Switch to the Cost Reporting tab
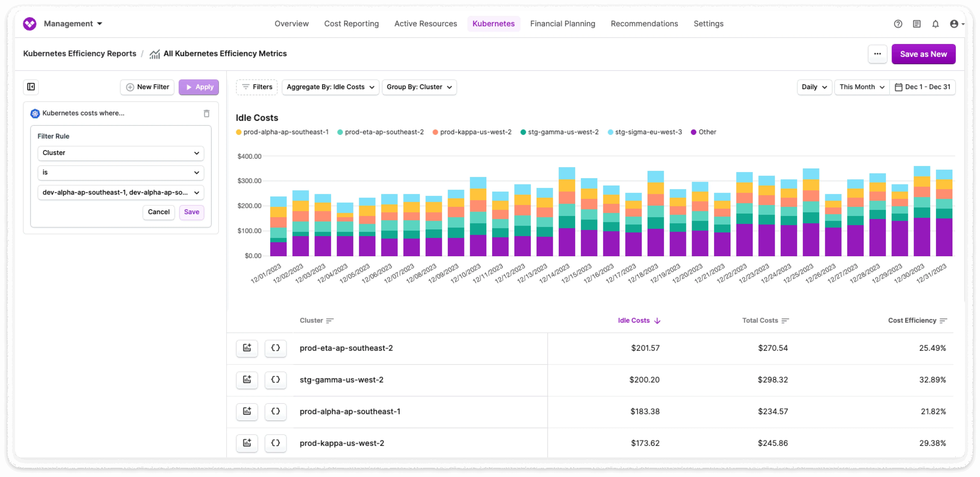Viewport: 980px width, 477px height. [x=351, y=24]
